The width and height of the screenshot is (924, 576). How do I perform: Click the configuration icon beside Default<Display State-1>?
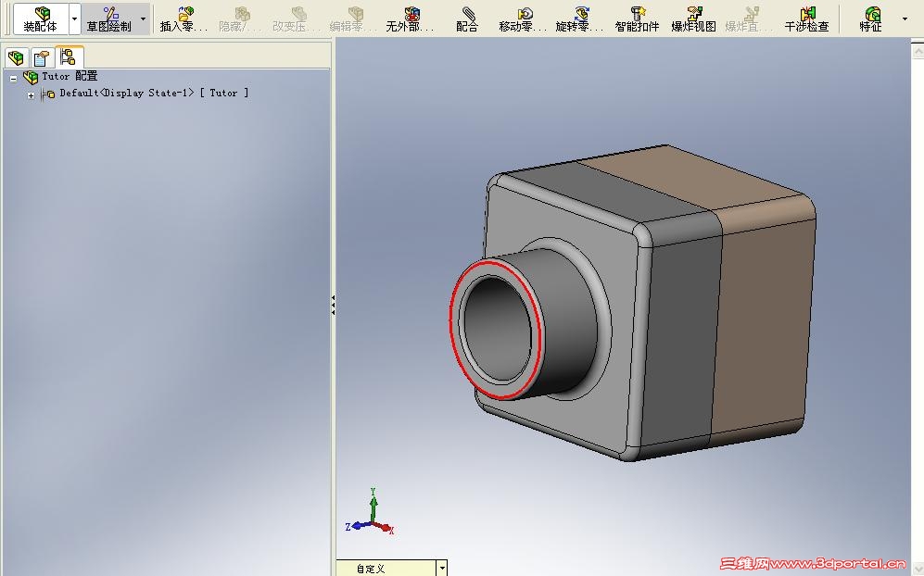pos(48,94)
